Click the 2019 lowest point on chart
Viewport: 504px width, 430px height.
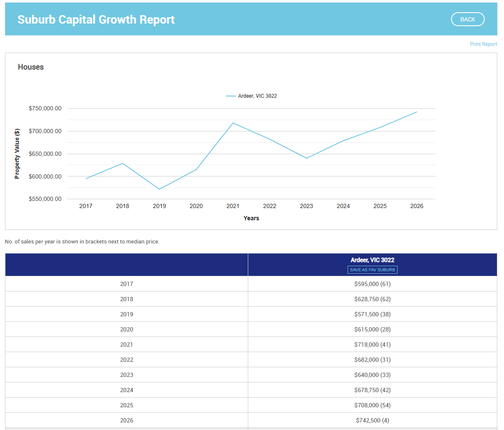tap(159, 189)
